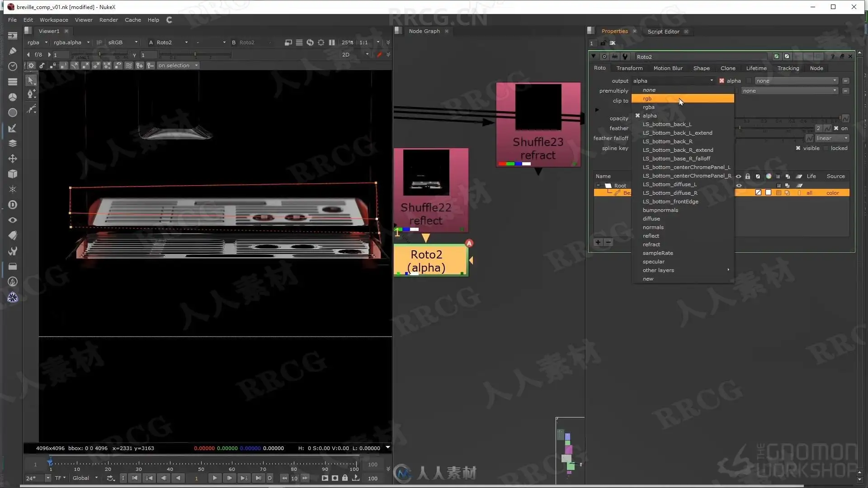This screenshot has height=488, width=868.
Task: Open the Deep nodes D icon
Action: [13, 205]
